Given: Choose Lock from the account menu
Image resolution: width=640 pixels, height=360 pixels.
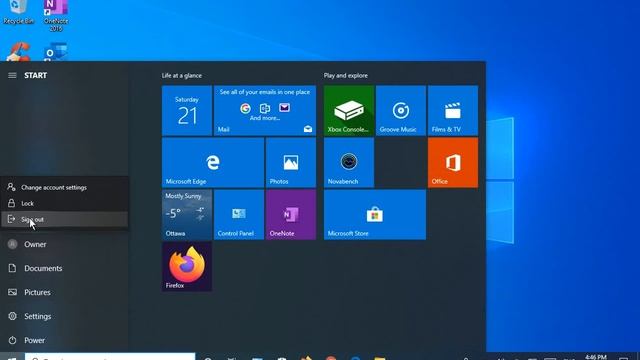Looking at the screenshot, I should (64, 203).
